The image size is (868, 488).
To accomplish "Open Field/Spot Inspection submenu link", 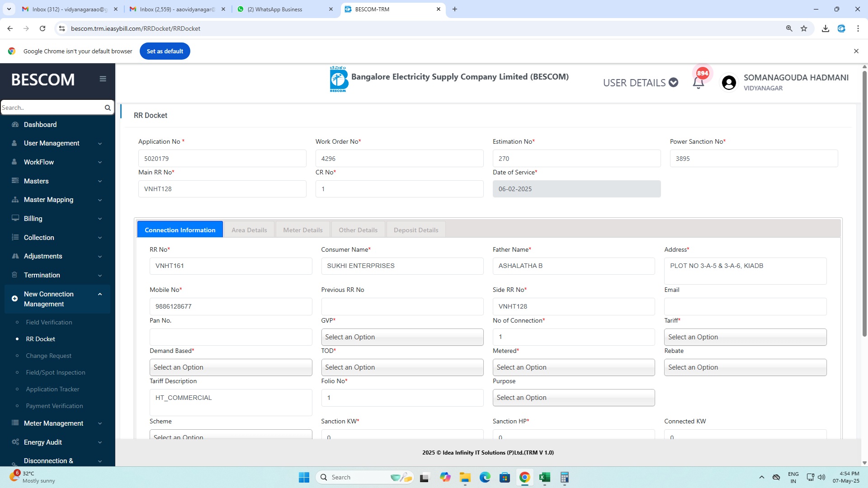I will click(56, 372).
